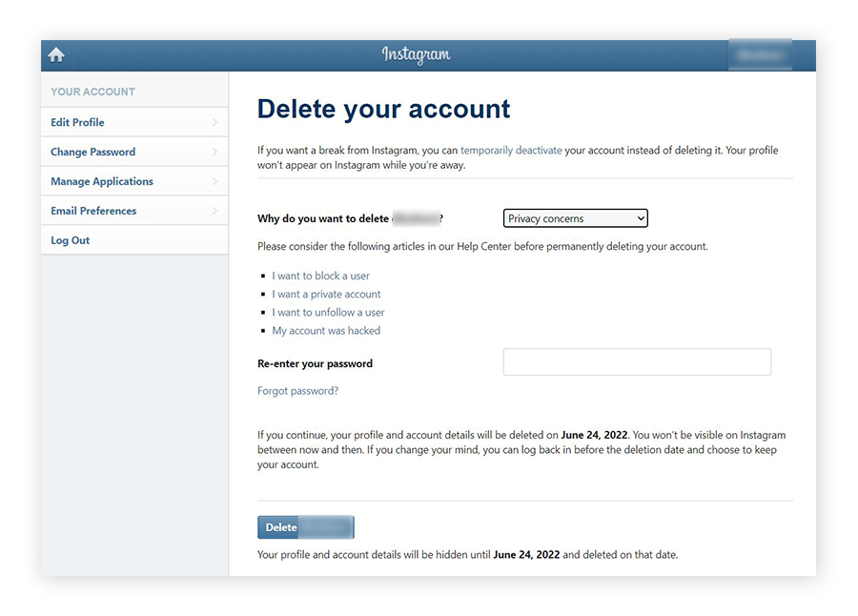The height and width of the screenshot is (616, 858).
Task: Open the deletion reason dropdown
Action: click(575, 218)
